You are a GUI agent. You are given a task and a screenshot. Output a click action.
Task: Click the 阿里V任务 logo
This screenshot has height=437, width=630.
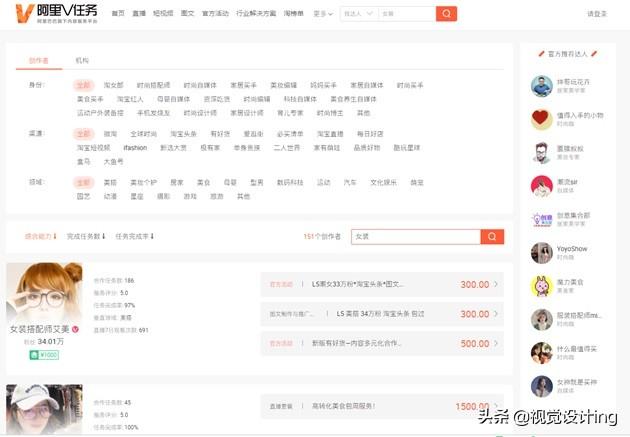point(56,14)
